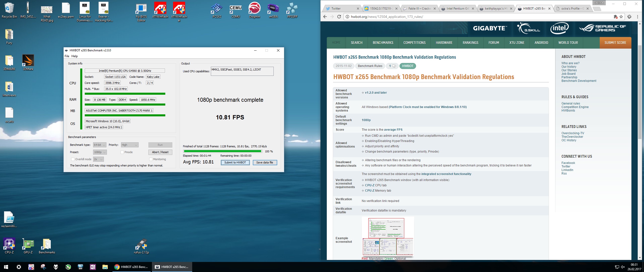Click the HWBOT tag badge
This screenshot has height=272, width=644.
point(408,66)
